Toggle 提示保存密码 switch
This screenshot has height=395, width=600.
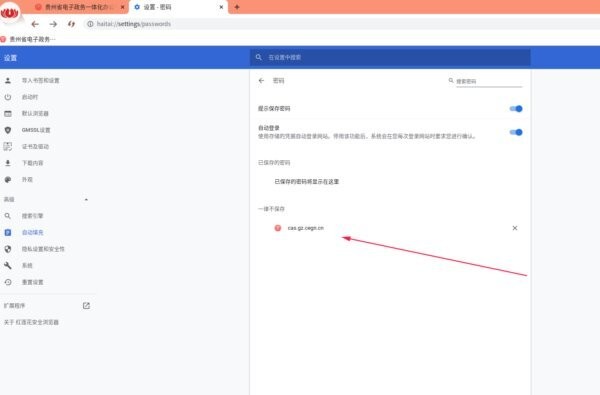516,109
